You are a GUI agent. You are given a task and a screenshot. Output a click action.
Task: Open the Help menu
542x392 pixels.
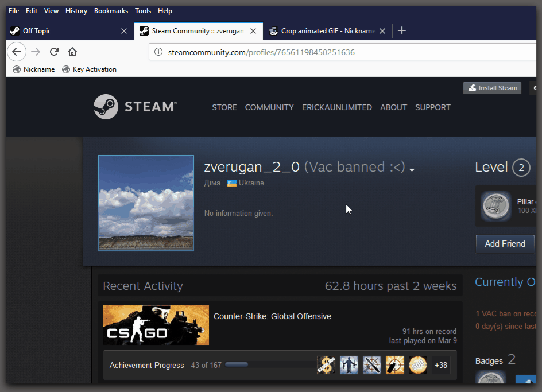pyautogui.click(x=165, y=11)
